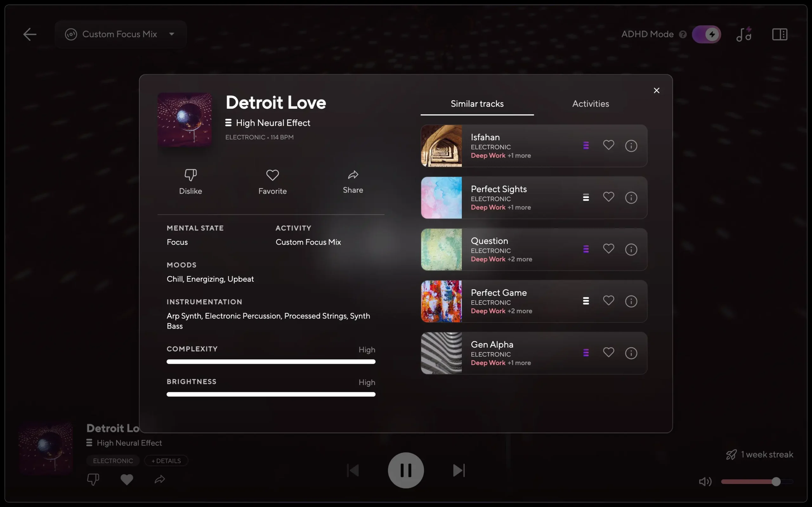Disable ADHD Mode

tap(706, 34)
